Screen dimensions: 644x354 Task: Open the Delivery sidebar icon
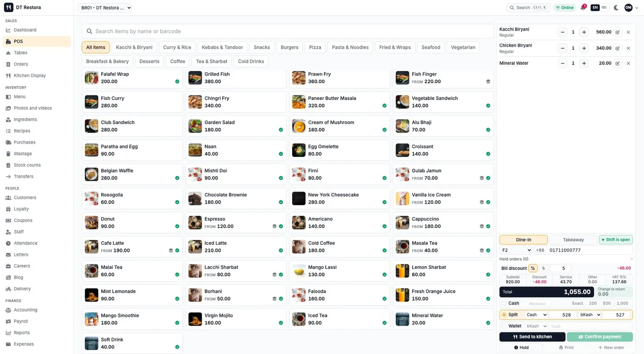[8, 289]
